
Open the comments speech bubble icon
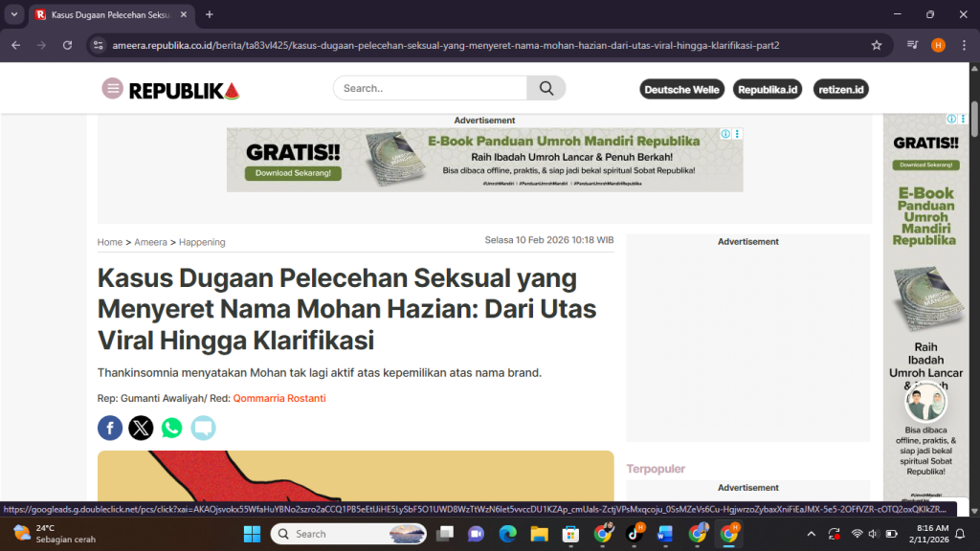coord(203,428)
